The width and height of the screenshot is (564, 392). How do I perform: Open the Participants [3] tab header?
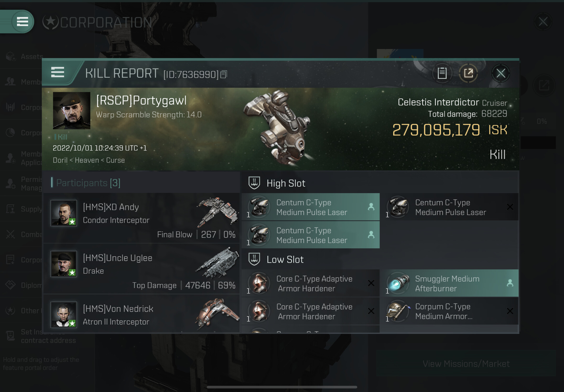pos(88,183)
